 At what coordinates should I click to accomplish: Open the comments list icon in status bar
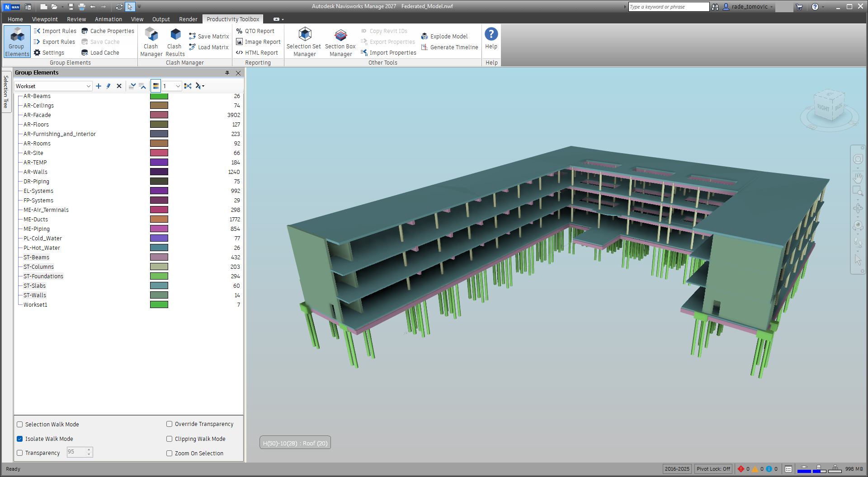coord(788,469)
